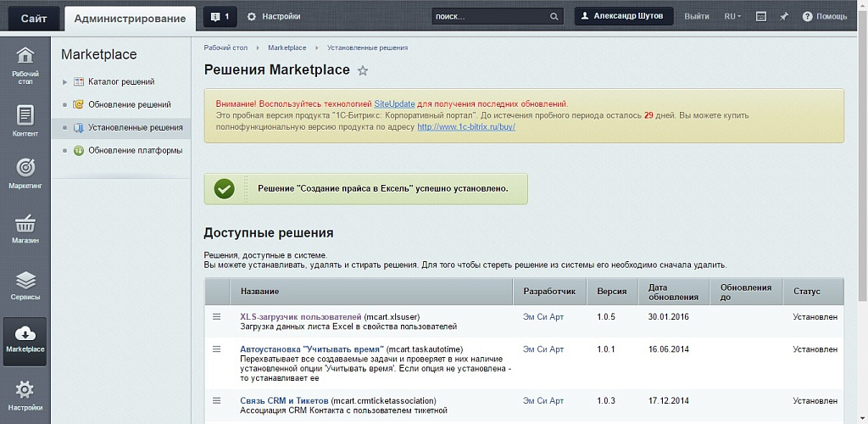Open row menu for Автоустановка Учитывать время
Screen dimensions: 868x424
pyautogui.click(x=216, y=349)
